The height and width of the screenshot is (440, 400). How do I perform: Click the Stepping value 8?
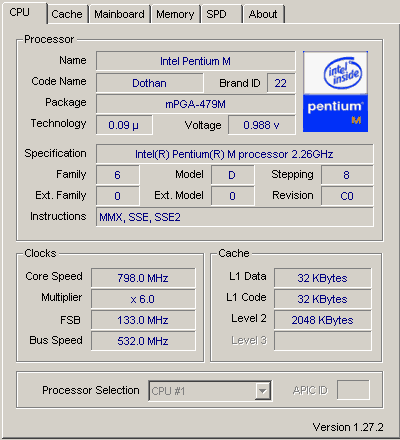click(x=347, y=175)
